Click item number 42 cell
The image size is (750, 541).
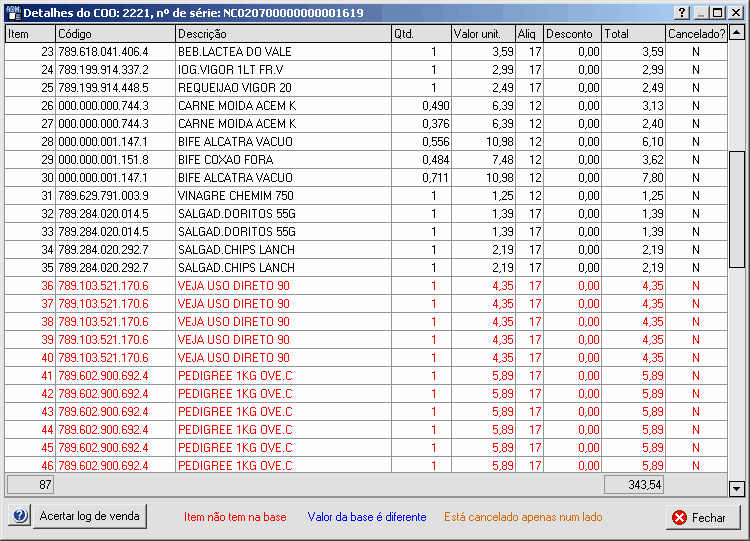pyautogui.click(x=30, y=394)
